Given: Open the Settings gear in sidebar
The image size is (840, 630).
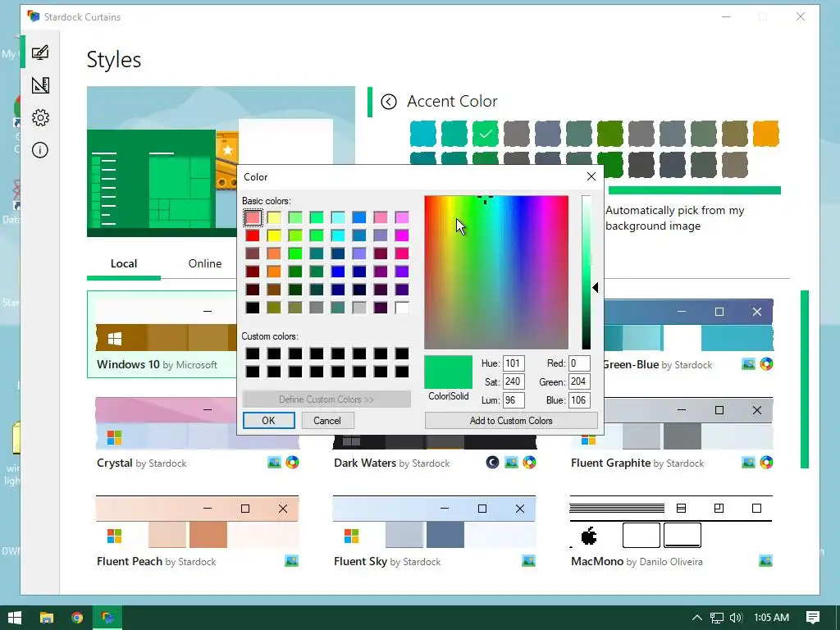Looking at the screenshot, I should [40, 118].
